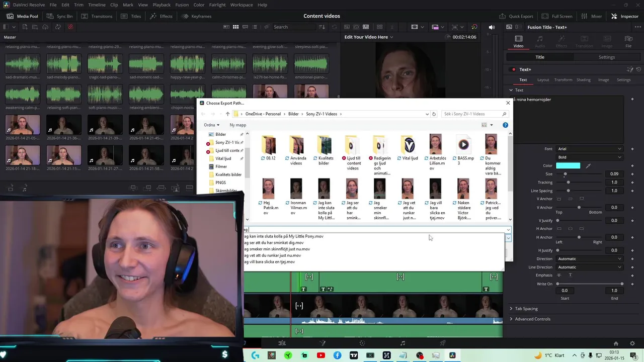Open the Text+ Shading tab
Viewport: 644px width, 362px height.
[x=583, y=80]
